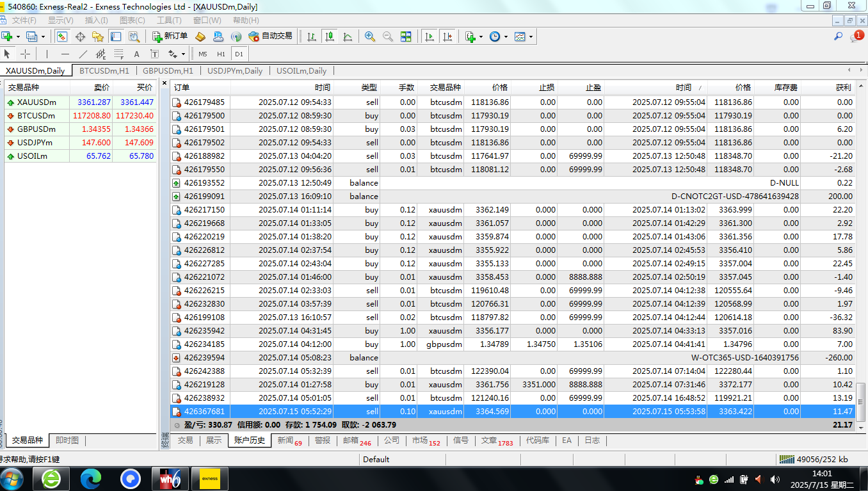
Task: Open the 图表(C) menu
Action: point(133,20)
